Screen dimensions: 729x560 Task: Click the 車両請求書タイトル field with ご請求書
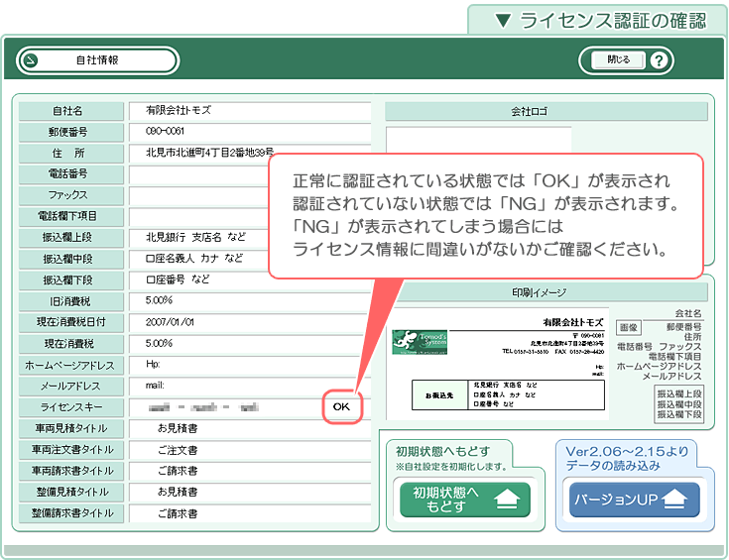[x=250, y=471]
